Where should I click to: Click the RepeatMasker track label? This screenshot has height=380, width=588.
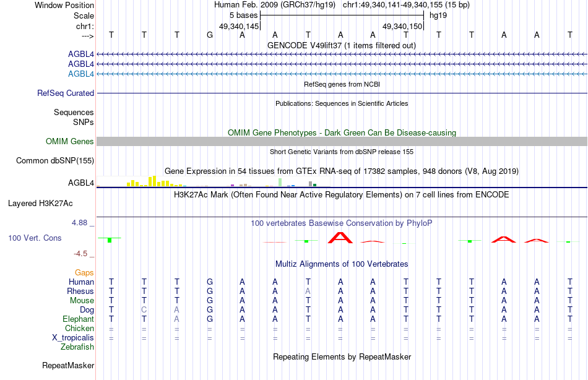(x=68, y=365)
